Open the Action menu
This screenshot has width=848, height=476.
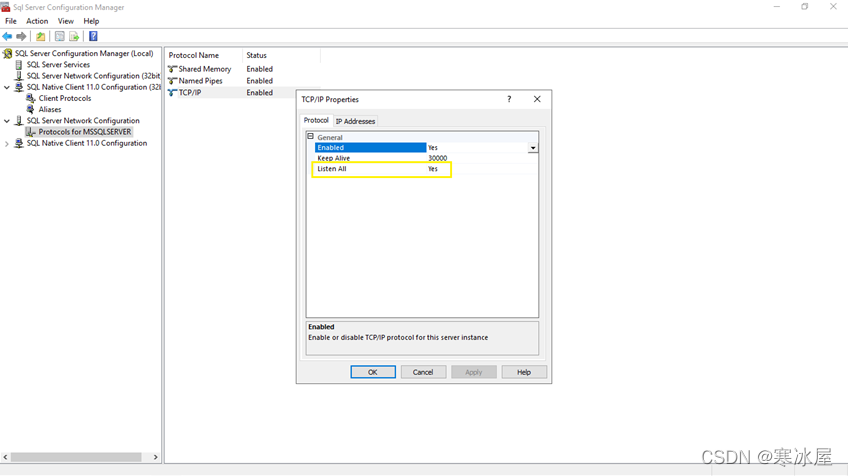37,21
